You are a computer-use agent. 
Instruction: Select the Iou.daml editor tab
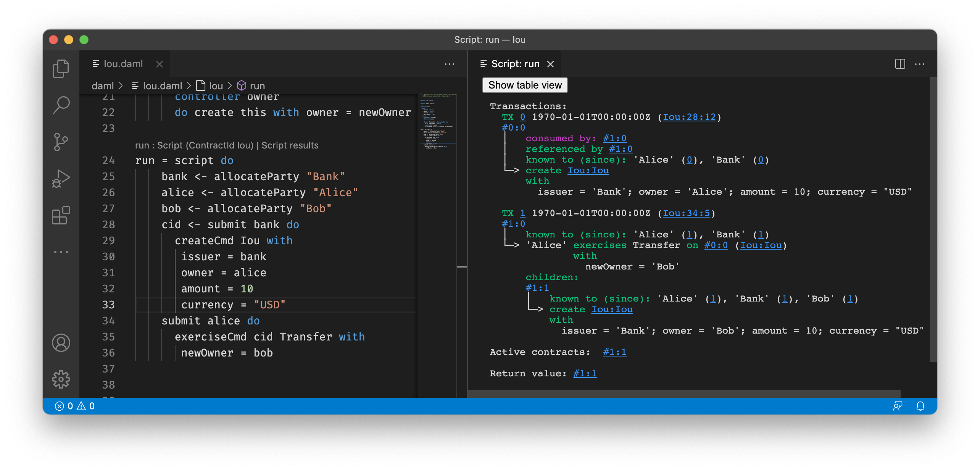(x=123, y=64)
